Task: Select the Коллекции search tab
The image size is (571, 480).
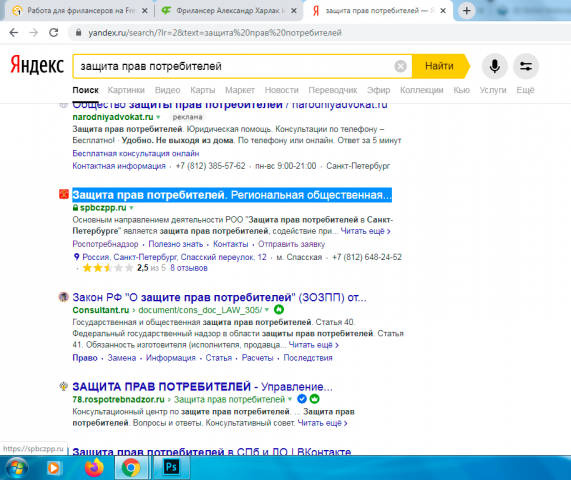Action: 422,90
